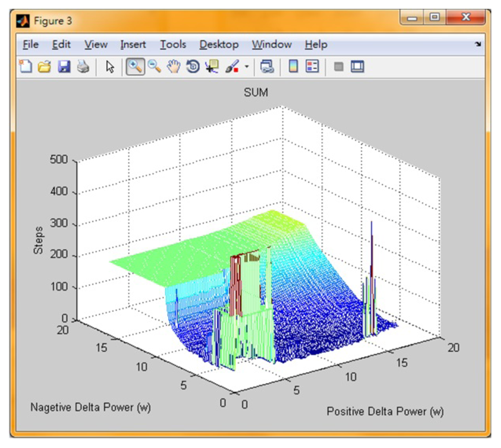This screenshot has width=501, height=448.
Task: Save the figure with the floppy disk icon
Action: coord(64,67)
